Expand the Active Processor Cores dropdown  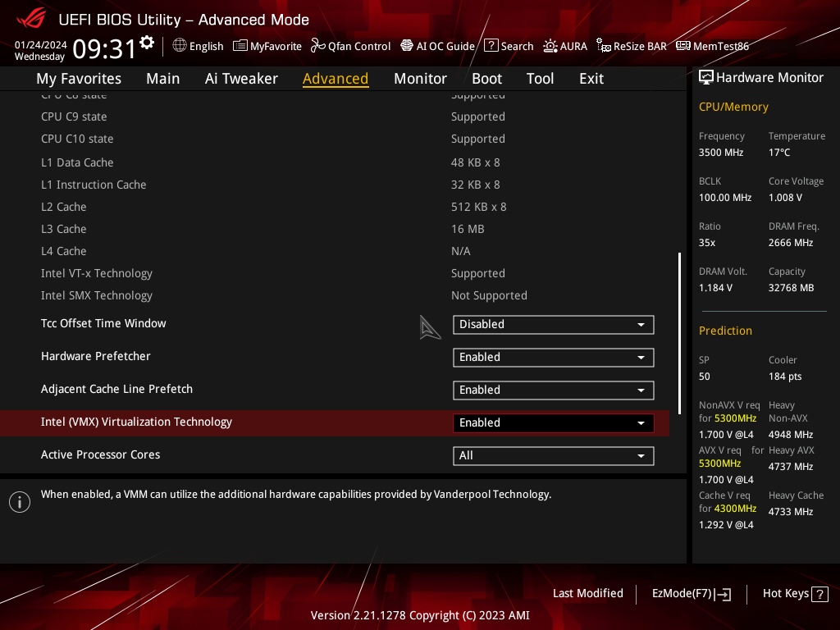tap(553, 455)
